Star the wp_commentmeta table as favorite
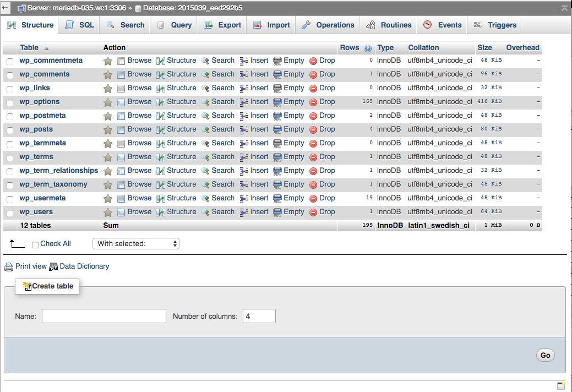 click(107, 61)
